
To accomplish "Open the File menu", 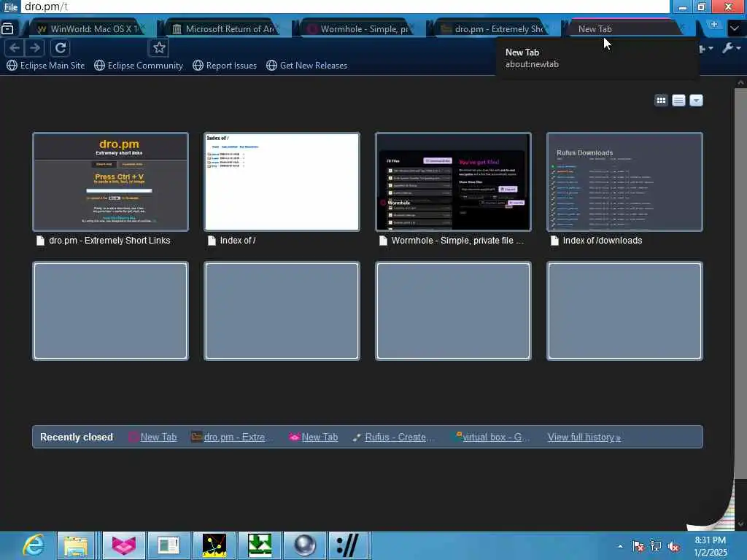I will 10,7.
